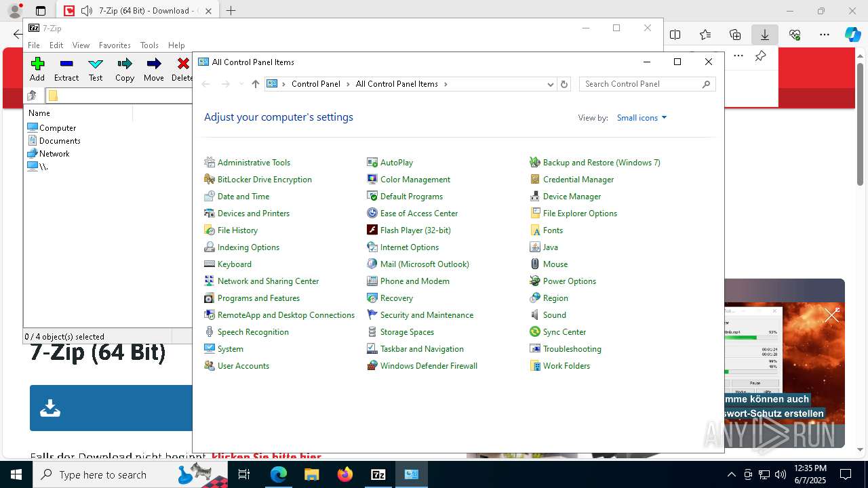The image size is (868, 488).
Task: Click the Edge downloads icon
Action: [765, 35]
